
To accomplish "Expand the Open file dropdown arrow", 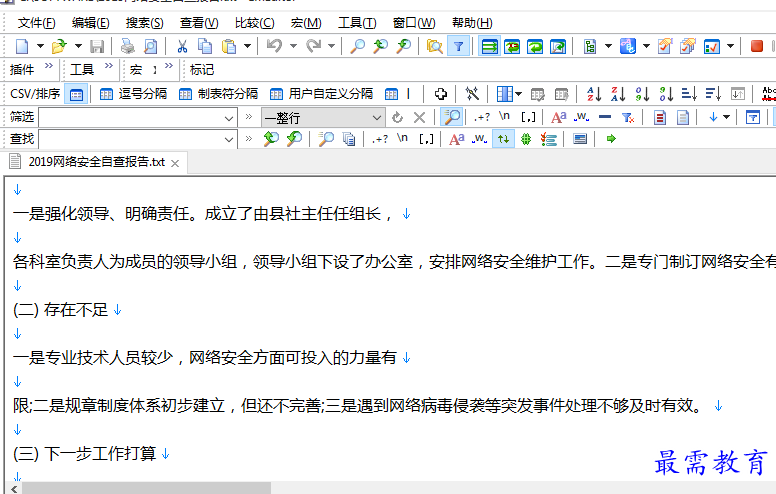I will [78, 47].
